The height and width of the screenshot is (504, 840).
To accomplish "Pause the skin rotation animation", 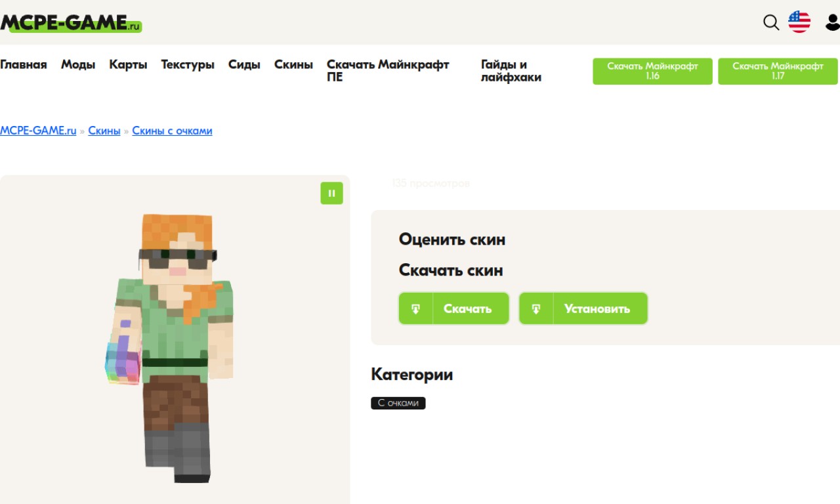I will coord(331,193).
